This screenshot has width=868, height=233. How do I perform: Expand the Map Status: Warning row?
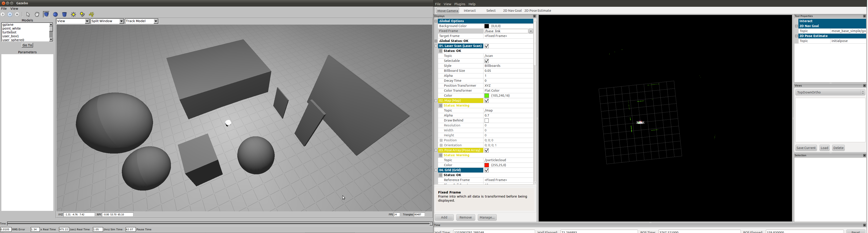(x=441, y=106)
